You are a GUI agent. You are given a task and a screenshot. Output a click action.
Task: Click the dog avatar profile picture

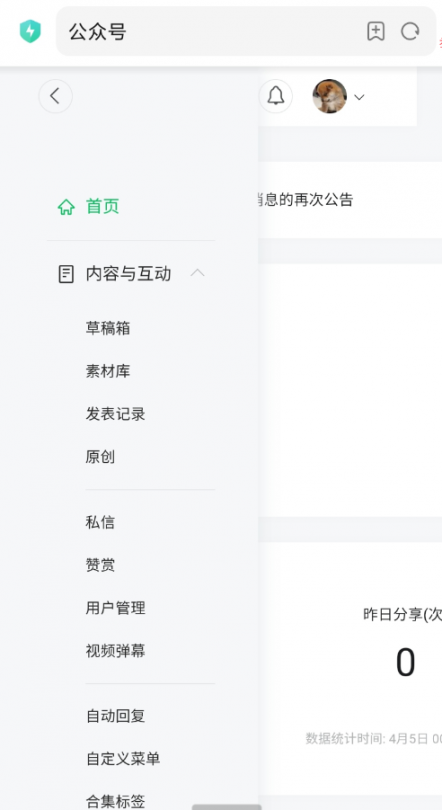329,96
